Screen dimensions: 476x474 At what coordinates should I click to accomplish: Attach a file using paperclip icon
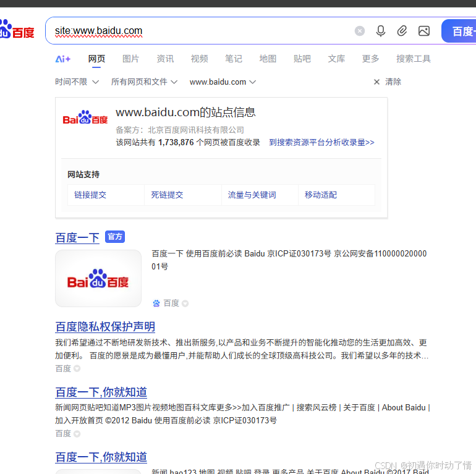coord(402,31)
